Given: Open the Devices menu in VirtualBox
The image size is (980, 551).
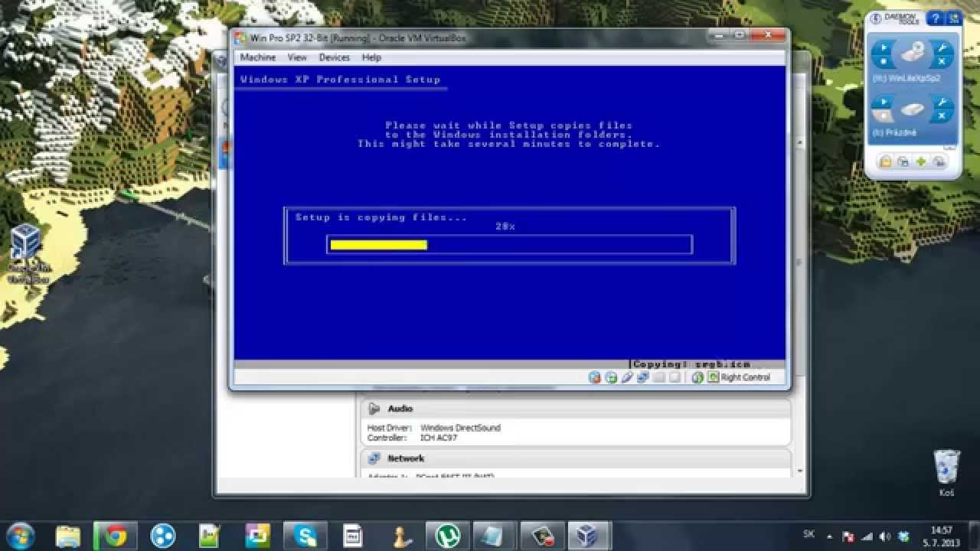Looking at the screenshot, I should [x=334, y=57].
